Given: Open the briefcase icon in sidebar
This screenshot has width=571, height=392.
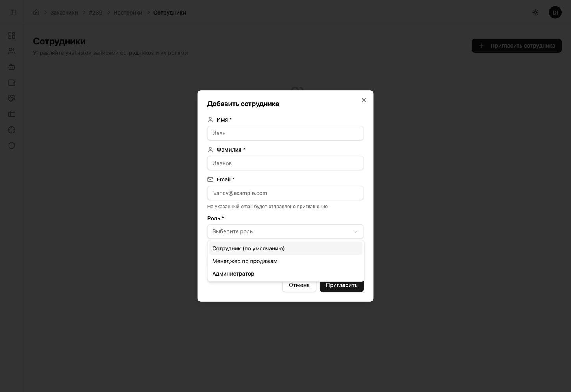Looking at the screenshot, I should pyautogui.click(x=12, y=114).
